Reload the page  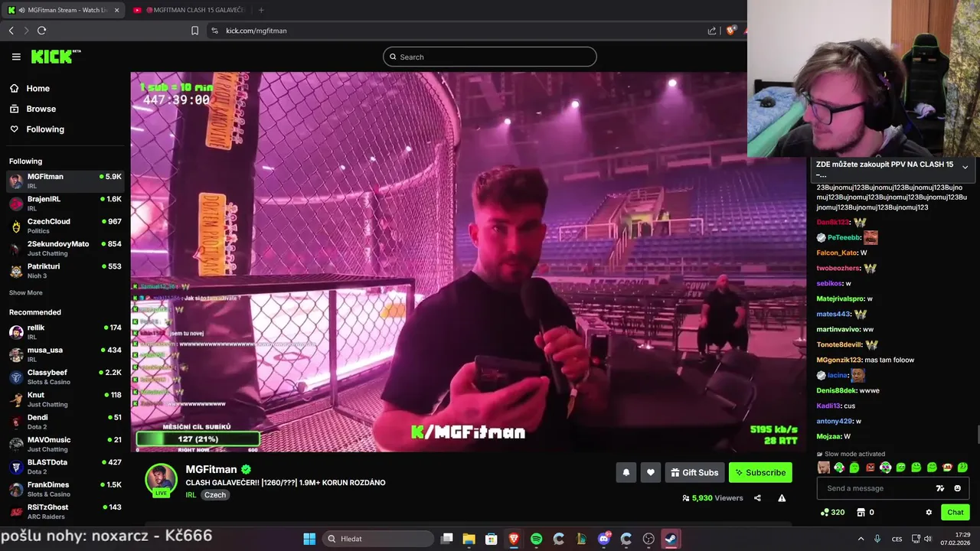tap(41, 31)
